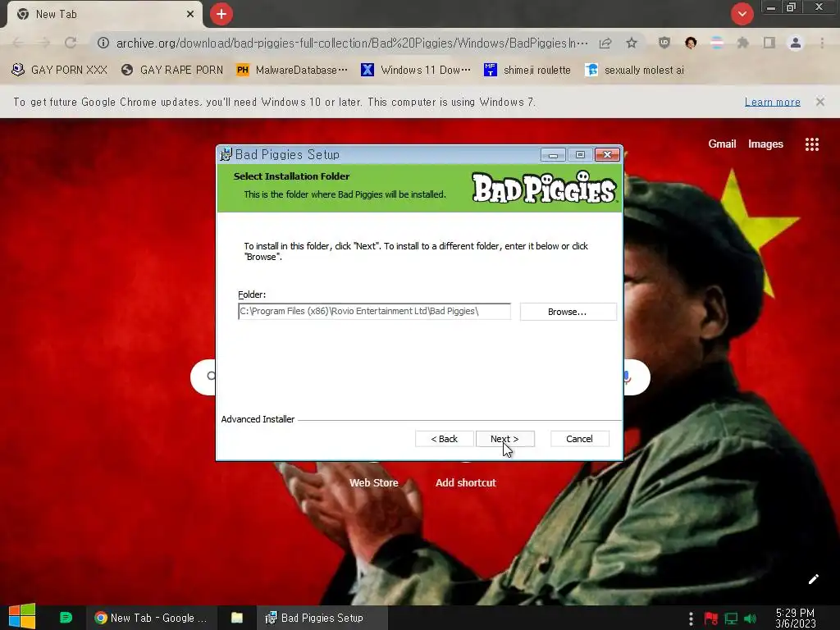The width and height of the screenshot is (840, 630).
Task: Go back using the browser back arrow
Action: click(x=18, y=43)
